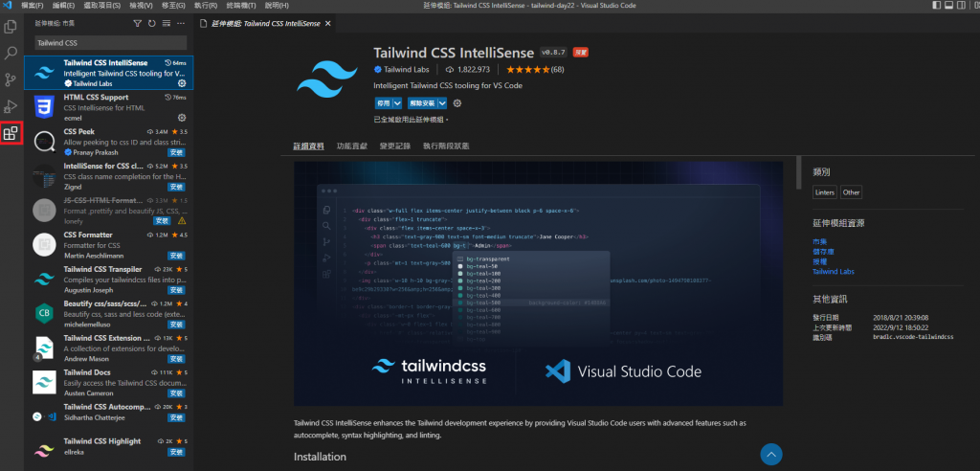This screenshot has height=471, width=980.
Task: Open the 移至(G) menu
Action: pyautogui.click(x=173, y=5)
